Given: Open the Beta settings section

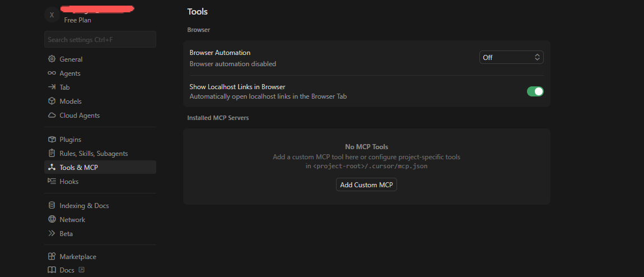Looking at the screenshot, I should [66, 234].
